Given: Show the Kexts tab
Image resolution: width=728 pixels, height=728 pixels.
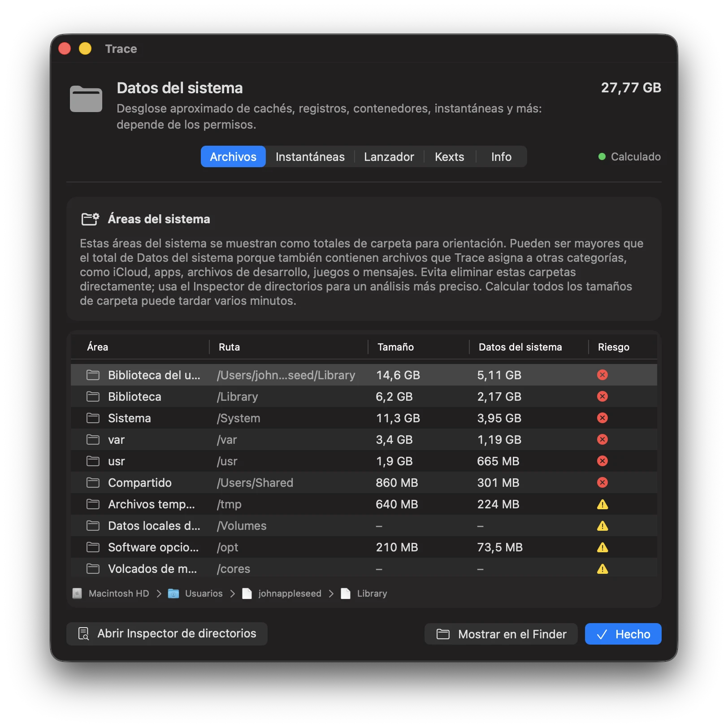Looking at the screenshot, I should [449, 156].
